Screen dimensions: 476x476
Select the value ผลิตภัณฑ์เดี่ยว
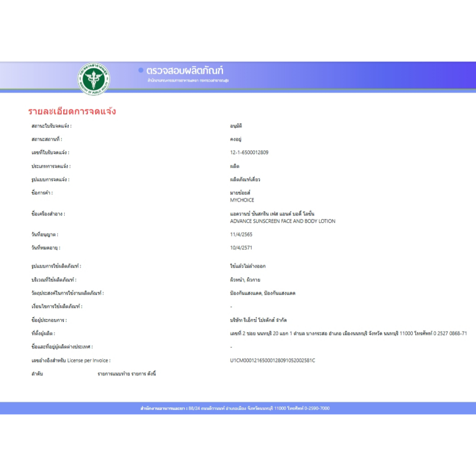(x=245, y=179)
